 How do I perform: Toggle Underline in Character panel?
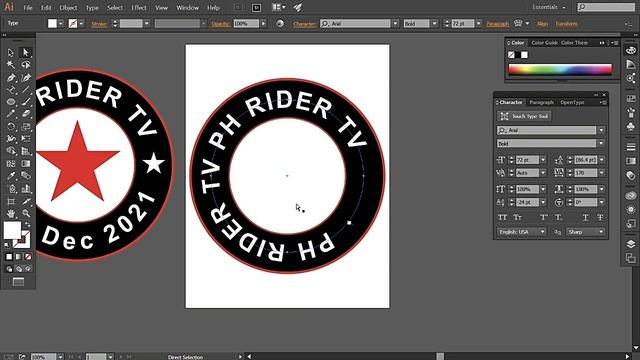click(585, 218)
